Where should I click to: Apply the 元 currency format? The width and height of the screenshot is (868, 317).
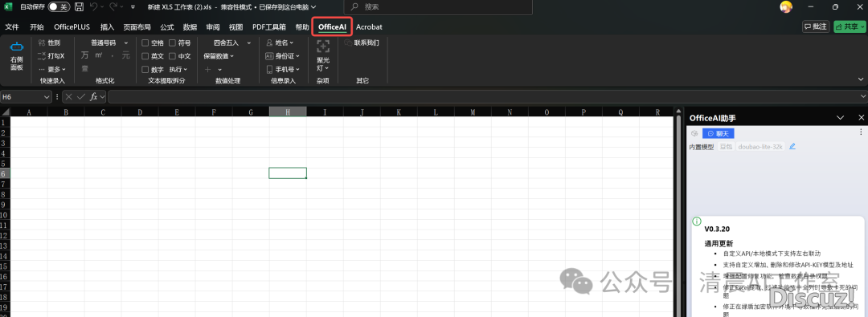click(x=126, y=55)
